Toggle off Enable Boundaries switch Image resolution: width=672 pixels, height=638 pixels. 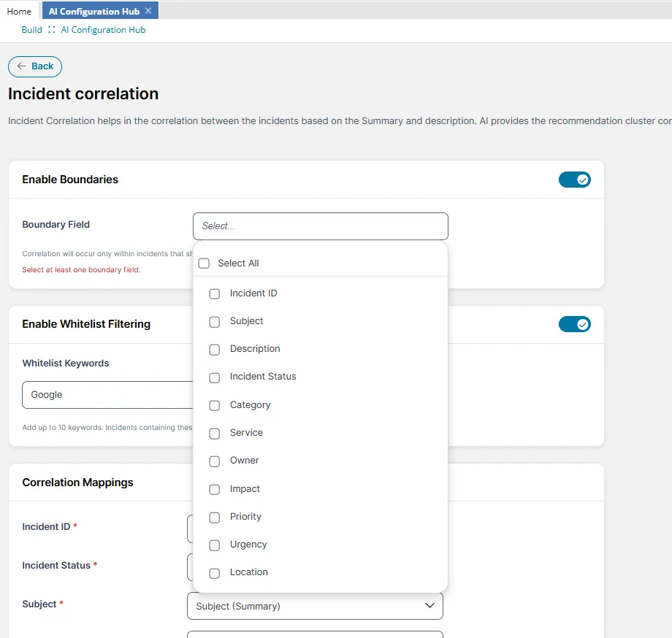[x=574, y=180]
